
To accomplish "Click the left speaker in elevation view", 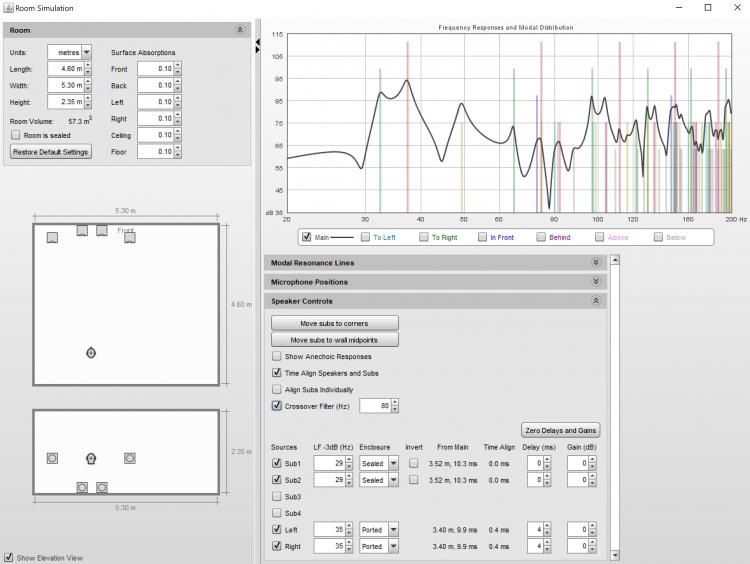I will tap(53, 458).
